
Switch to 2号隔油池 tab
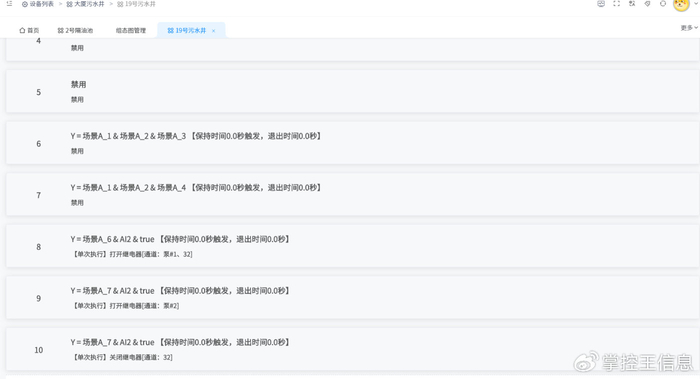point(75,30)
